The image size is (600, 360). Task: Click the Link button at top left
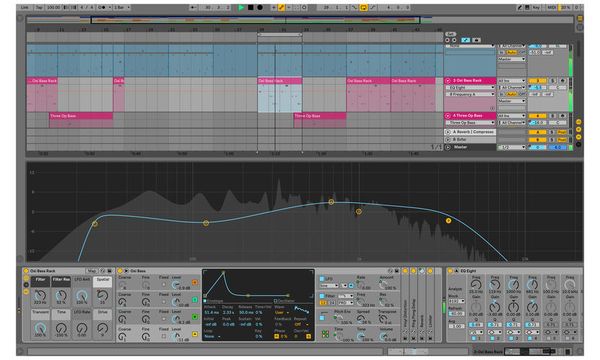[24, 7]
